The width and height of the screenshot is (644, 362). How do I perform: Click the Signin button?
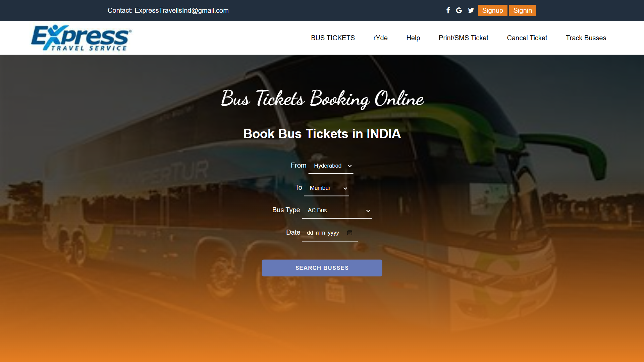coord(523,10)
